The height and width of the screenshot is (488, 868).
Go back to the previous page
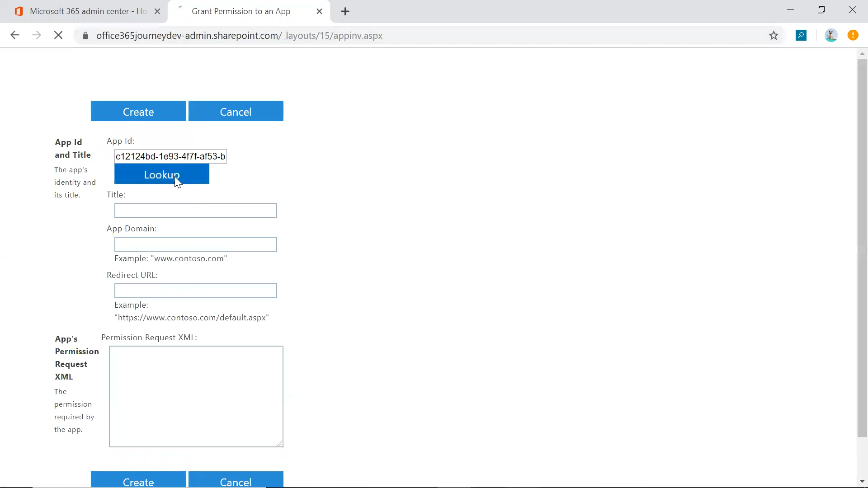[x=15, y=35]
